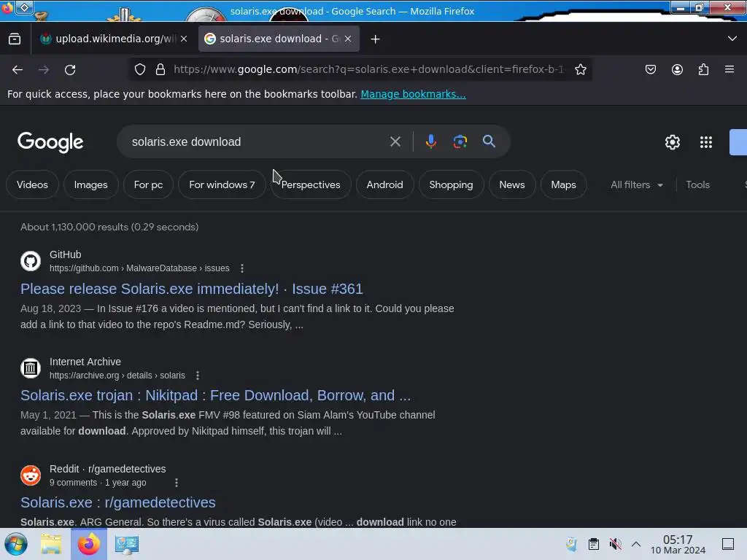Screen dimensions: 747x560
Task: Open Google quick settings gear
Action: (672, 142)
